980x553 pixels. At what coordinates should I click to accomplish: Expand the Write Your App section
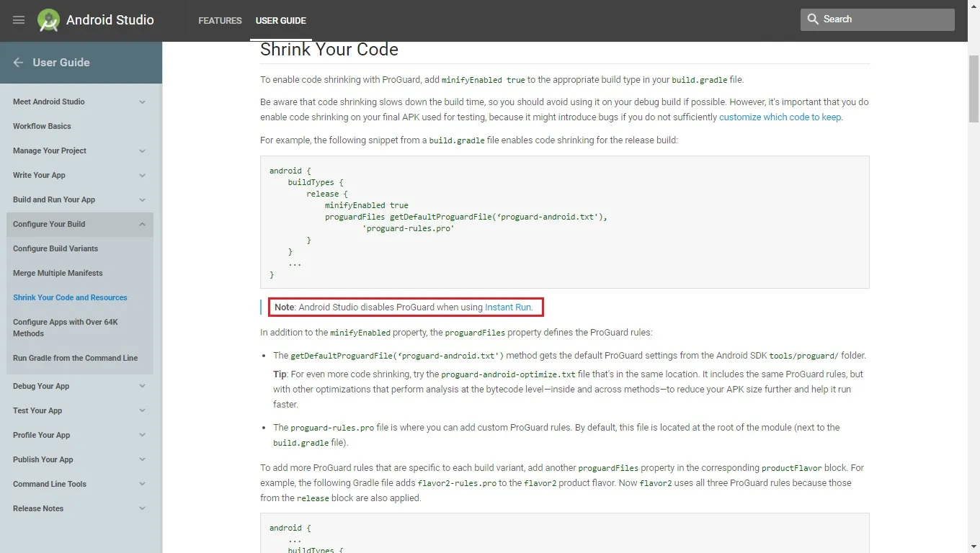(x=142, y=176)
